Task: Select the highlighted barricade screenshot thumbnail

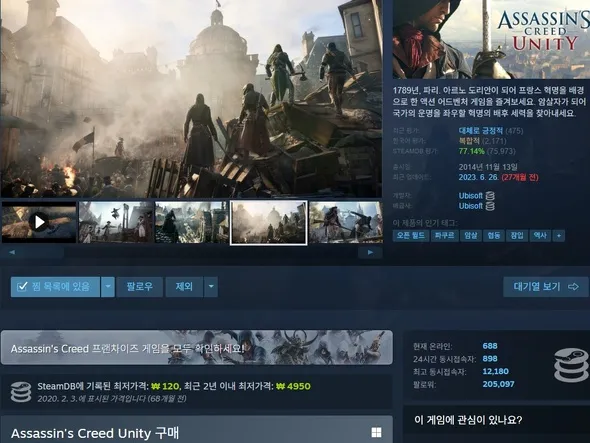Action: click(269, 222)
